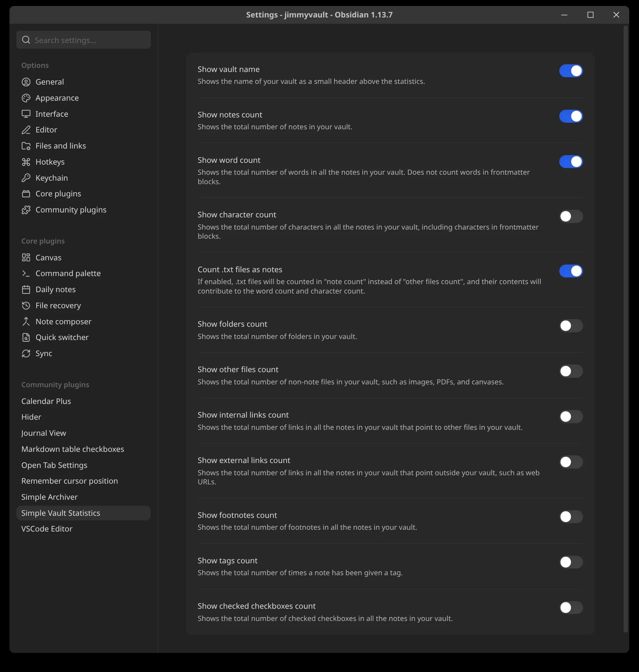Click the Files and links folder icon

point(26,146)
